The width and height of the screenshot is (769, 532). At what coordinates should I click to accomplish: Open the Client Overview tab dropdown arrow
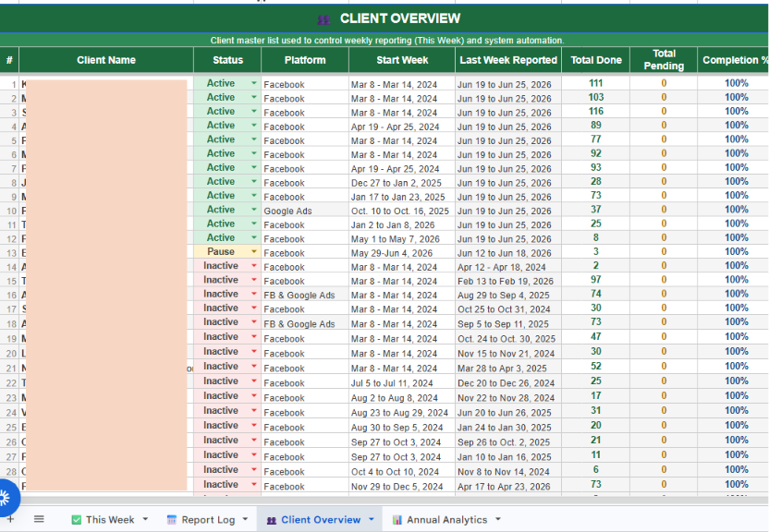(x=372, y=519)
